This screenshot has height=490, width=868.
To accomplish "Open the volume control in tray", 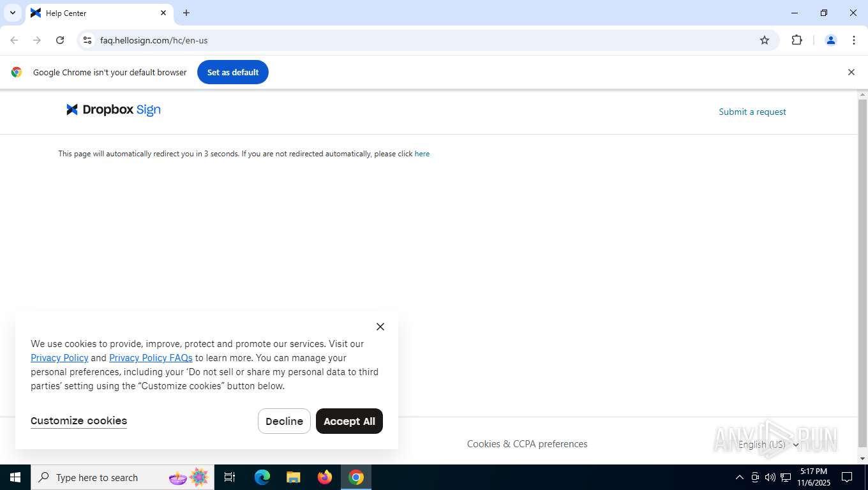I will [770, 477].
